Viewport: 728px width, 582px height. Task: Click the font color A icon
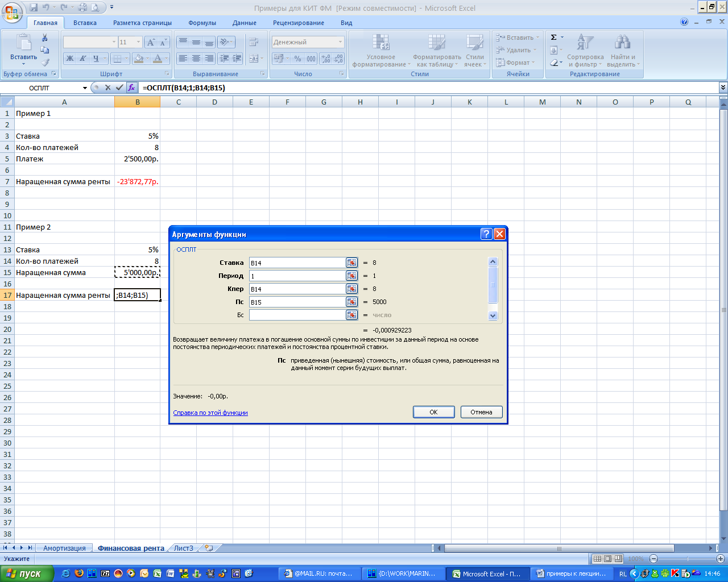point(158,59)
